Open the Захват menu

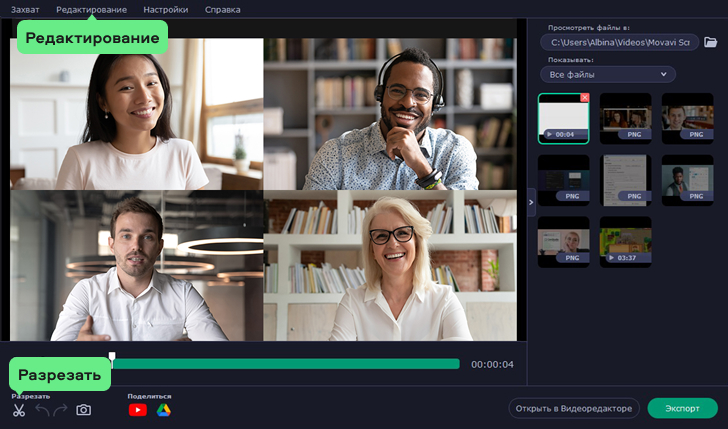(x=25, y=9)
